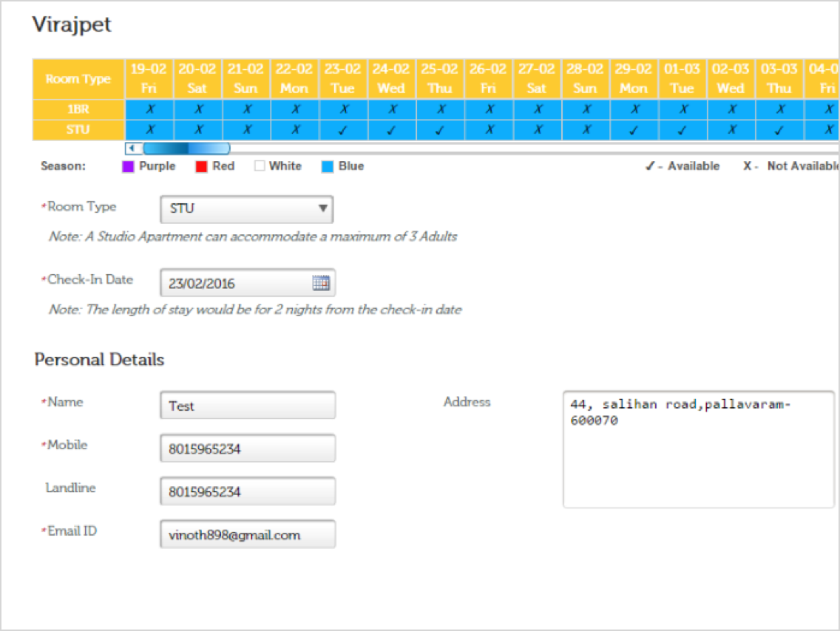This screenshot has height=631, width=840.
Task: Click the Name input field containing Test
Action: (247, 406)
